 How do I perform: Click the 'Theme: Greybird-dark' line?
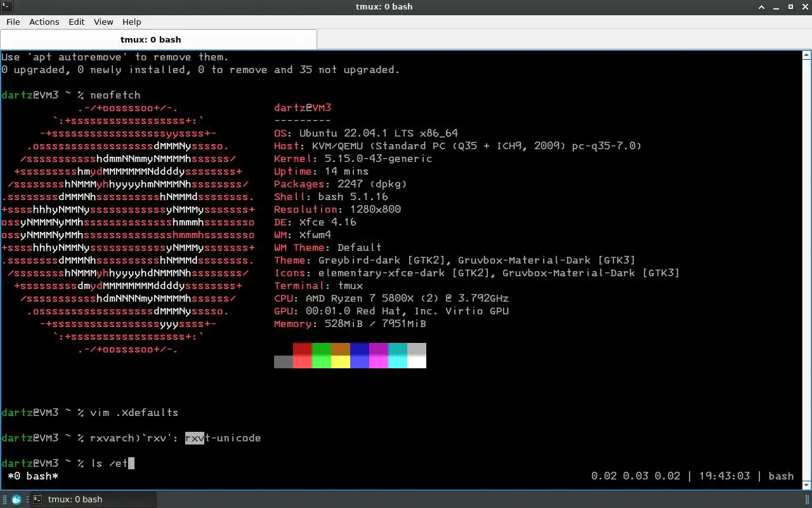coord(455,260)
